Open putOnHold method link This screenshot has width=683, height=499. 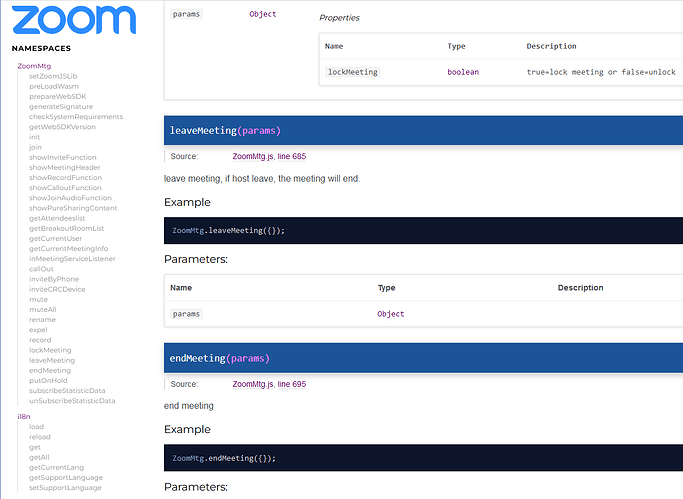point(48,381)
